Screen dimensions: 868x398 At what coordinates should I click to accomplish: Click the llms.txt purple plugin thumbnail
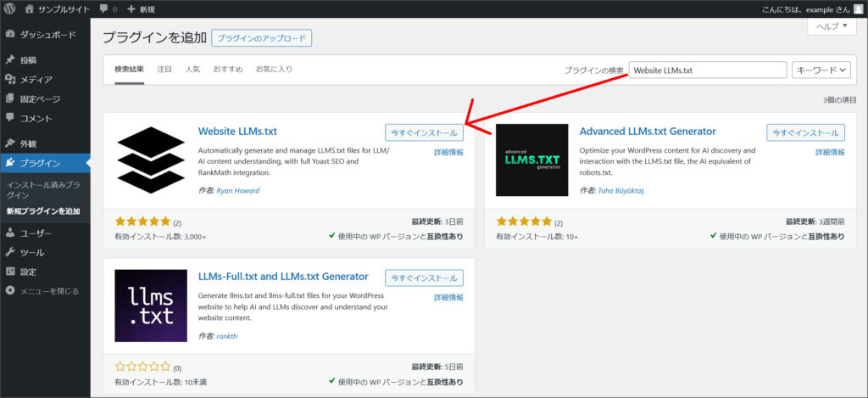[151, 306]
